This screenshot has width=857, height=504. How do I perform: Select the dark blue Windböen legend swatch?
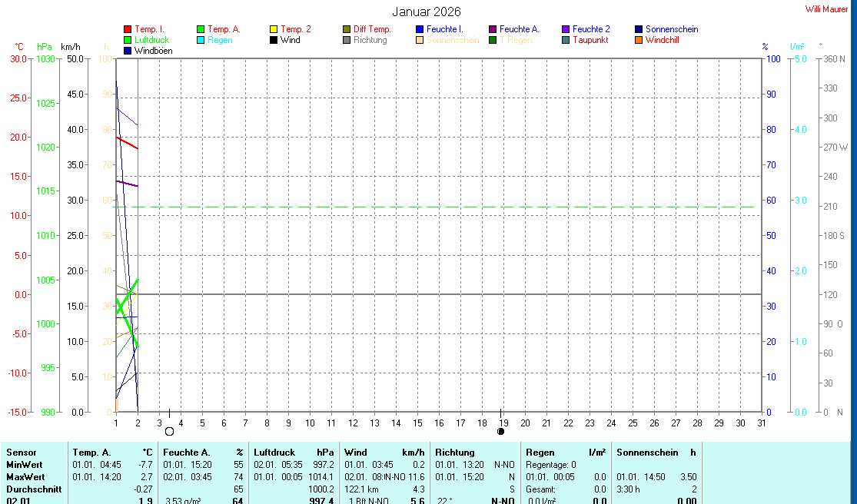[x=128, y=51]
